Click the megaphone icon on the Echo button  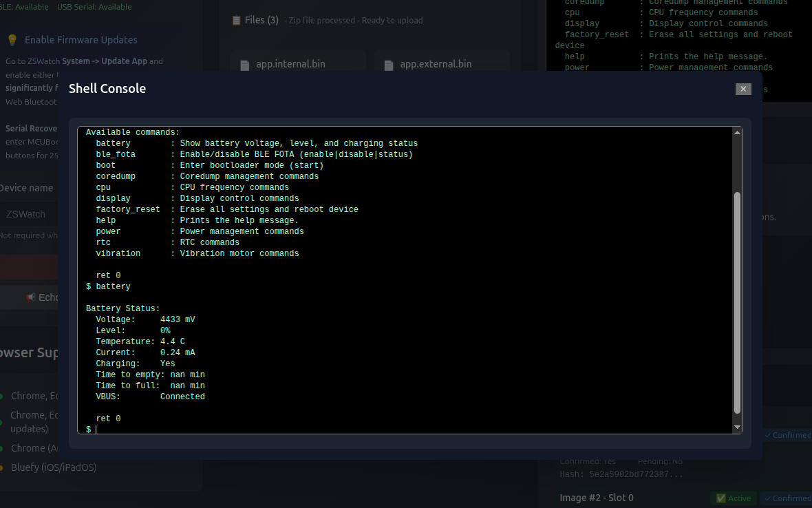30,297
